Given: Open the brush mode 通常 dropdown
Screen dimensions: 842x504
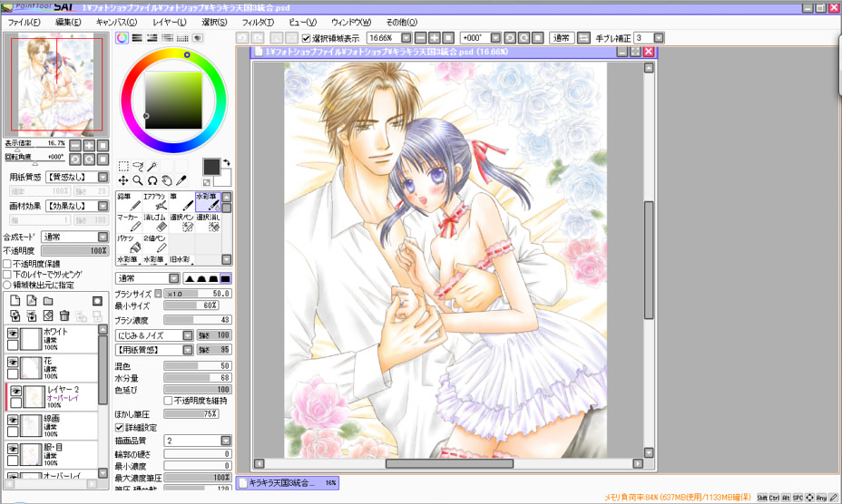Looking at the screenshot, I should pyautogui.click(x=174, y=278).
